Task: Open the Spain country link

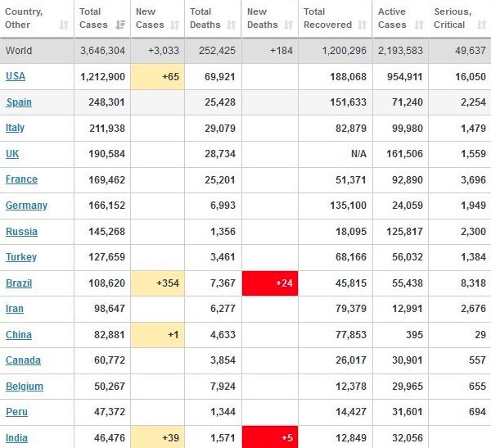Action: point(19,102)
